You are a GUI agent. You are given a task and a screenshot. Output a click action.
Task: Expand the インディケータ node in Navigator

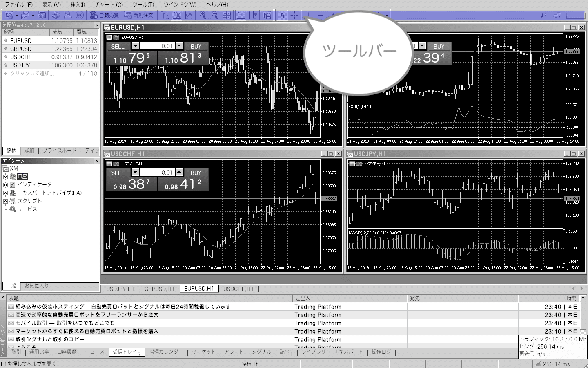point(5,185)
